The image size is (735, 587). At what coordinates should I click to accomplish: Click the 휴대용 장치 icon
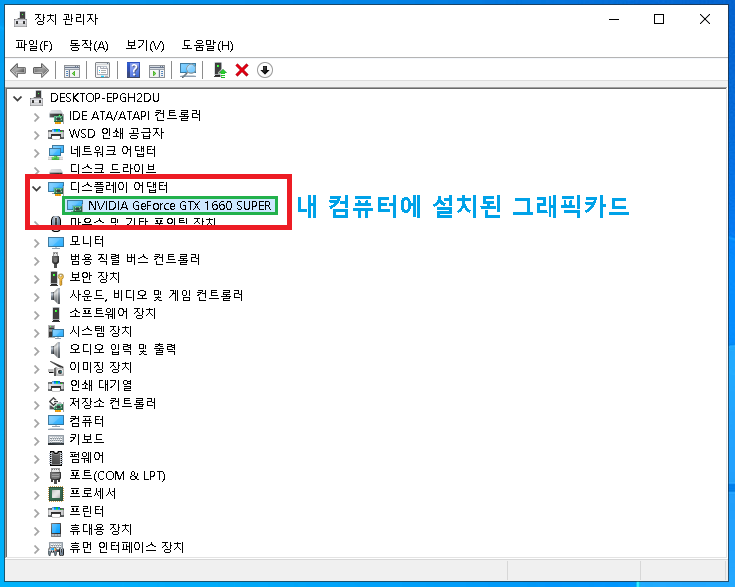(56, 530)
